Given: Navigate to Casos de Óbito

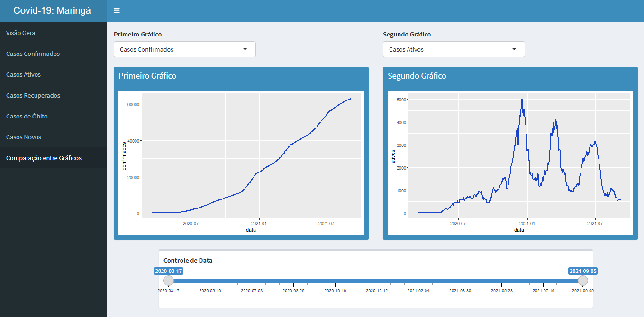Looking at the screenshot, I should point(27,117).
